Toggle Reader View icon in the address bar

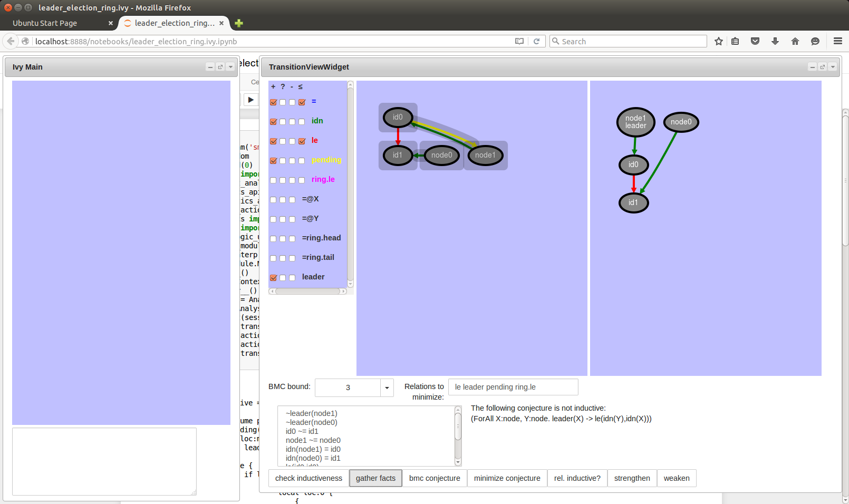(519, 41)
